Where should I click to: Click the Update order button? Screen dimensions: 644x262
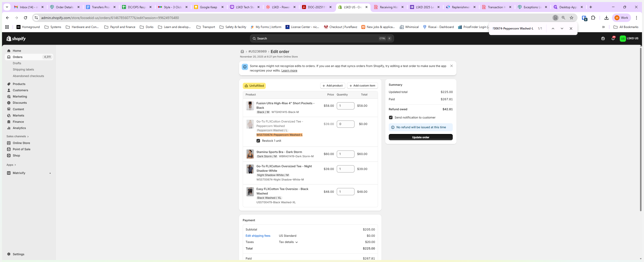tap(420, 137)
